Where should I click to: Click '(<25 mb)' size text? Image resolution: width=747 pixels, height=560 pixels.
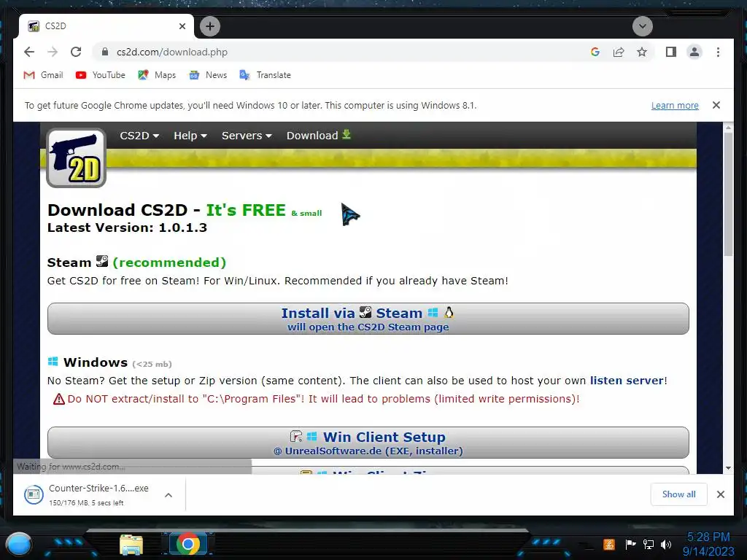(x=152, y=365)
